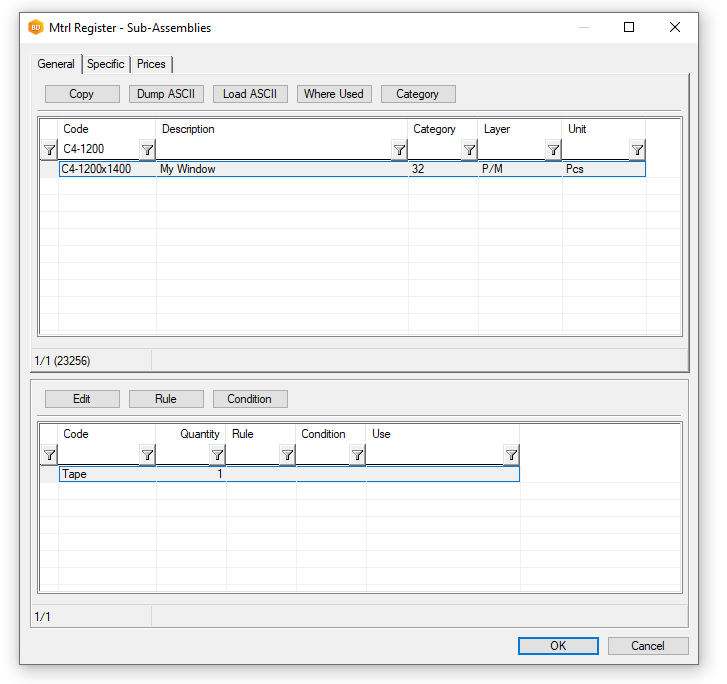Click the Load ASCII button

250,94
